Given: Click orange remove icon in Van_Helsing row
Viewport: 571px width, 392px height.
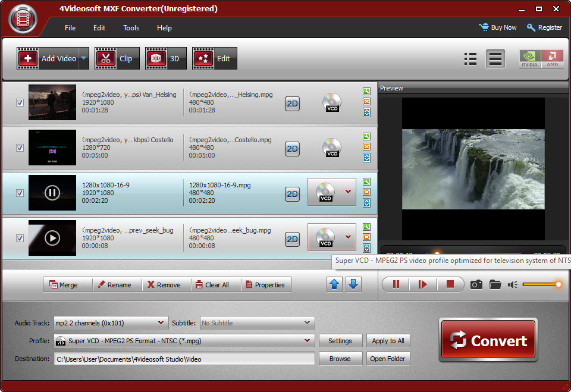Looking at the screenshot, I should tap(367, 102).
